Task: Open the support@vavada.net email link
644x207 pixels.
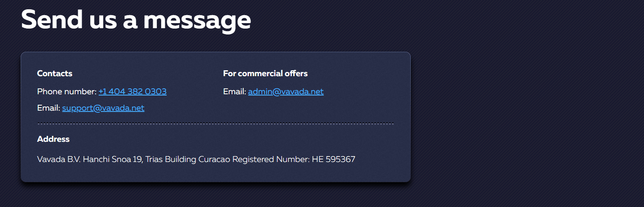Action: coord(103,108)
